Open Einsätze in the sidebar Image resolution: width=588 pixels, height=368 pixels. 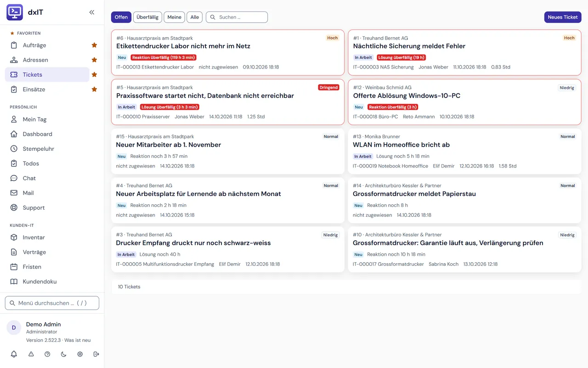pos(47,89)
